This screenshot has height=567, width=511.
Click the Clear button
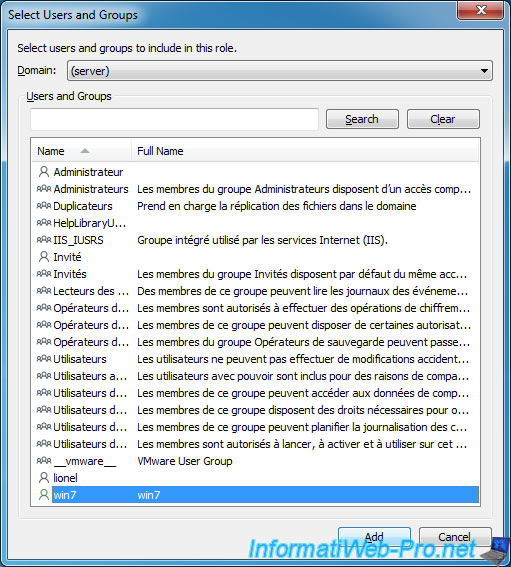(x=443, y=119)
